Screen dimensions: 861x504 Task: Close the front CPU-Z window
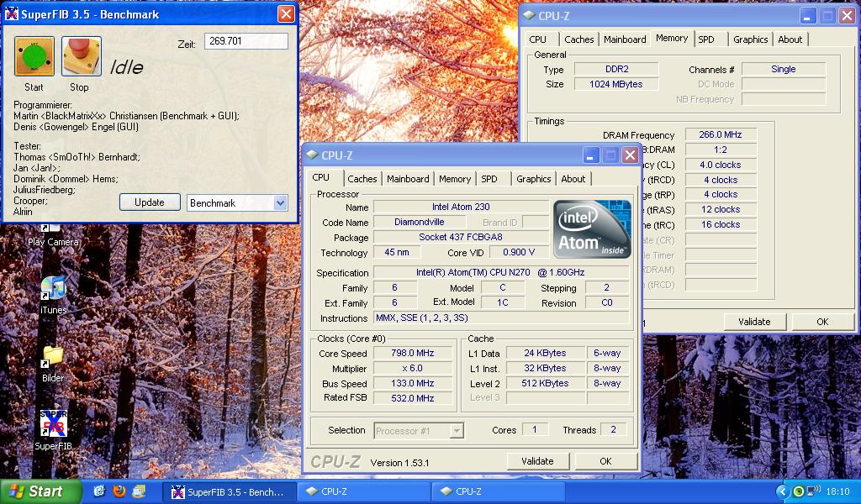tap(630, 155)
